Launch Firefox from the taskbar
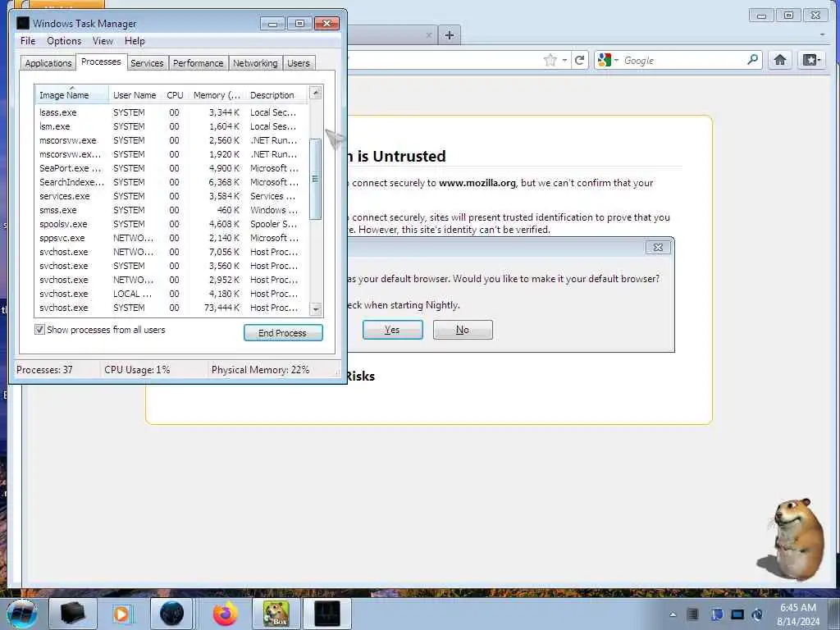 point(226,614)
